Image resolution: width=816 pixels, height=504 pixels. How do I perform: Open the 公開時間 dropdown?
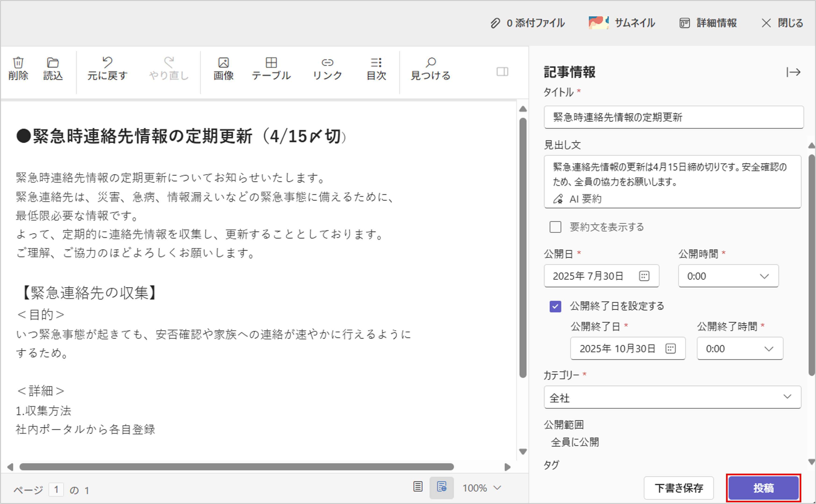click(728, 276)
